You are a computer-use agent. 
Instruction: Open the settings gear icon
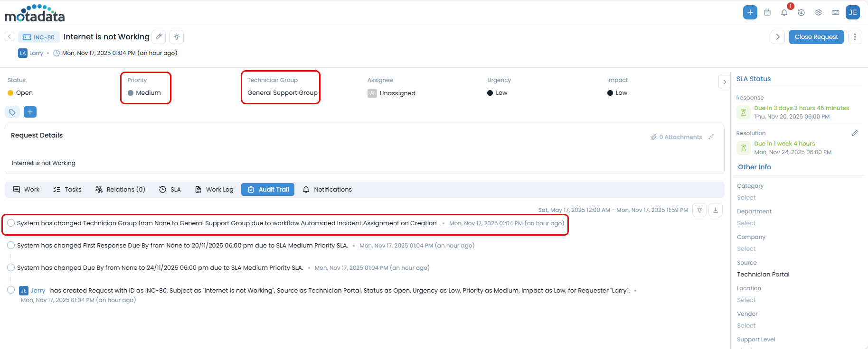click(819, 12)
